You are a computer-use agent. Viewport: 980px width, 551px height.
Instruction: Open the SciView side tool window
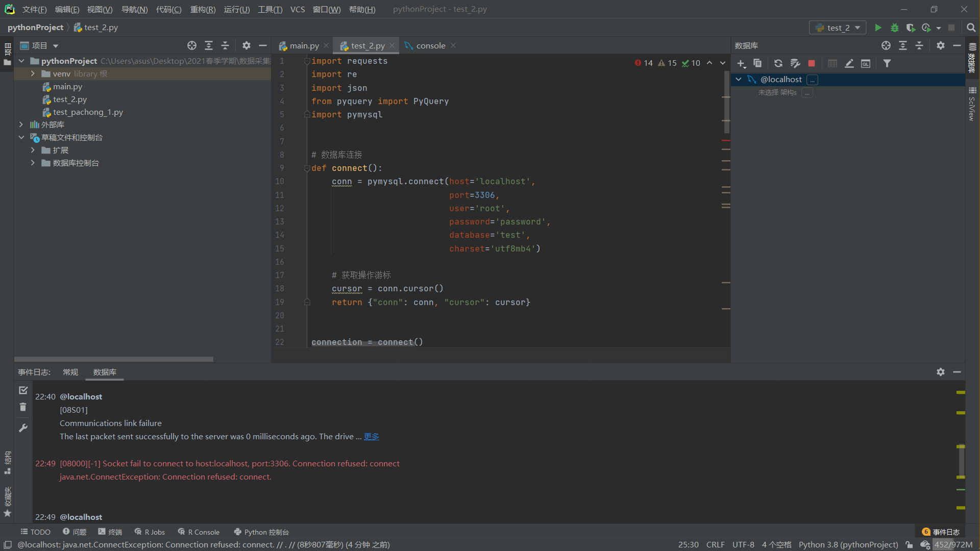coord(972,104)
